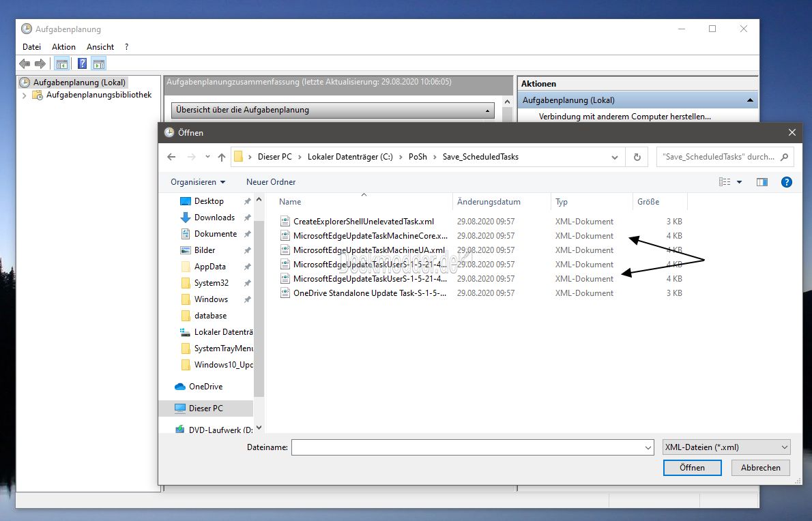The image size is (812, 521).
Task: Click the forward arrow in Aufgabenplanung toolbar
Action: click(40, 64)
